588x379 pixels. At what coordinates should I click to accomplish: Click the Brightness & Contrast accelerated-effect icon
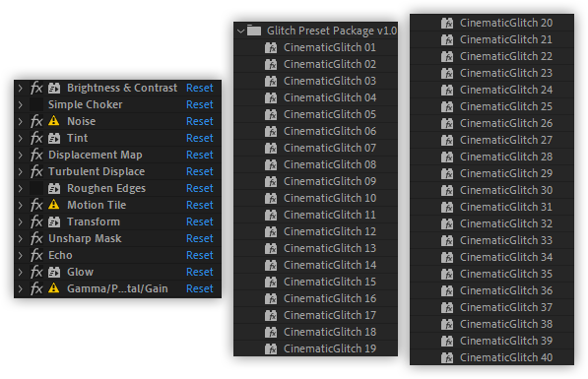click(x=54, y=88)
